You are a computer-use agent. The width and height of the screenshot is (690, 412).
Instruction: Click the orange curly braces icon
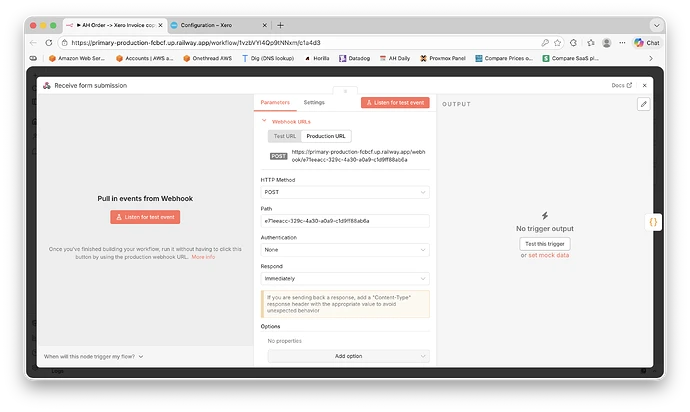tap(651, 221)
